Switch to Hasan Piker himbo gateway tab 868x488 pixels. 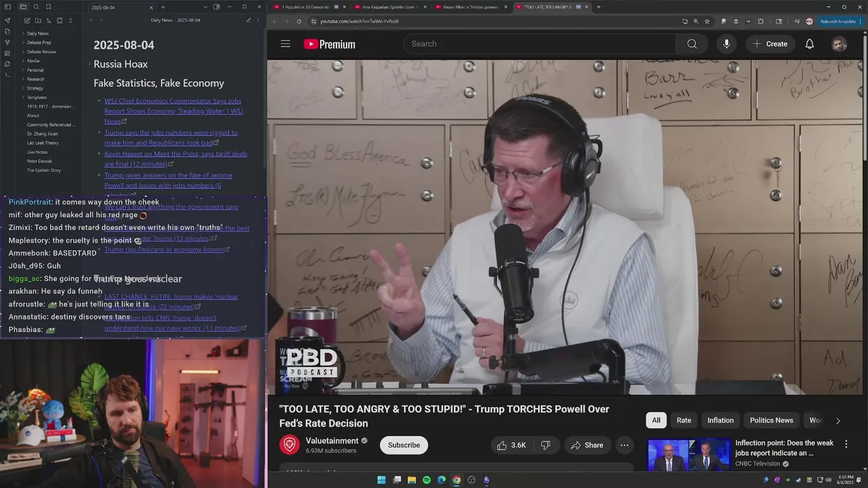(470, 7)
